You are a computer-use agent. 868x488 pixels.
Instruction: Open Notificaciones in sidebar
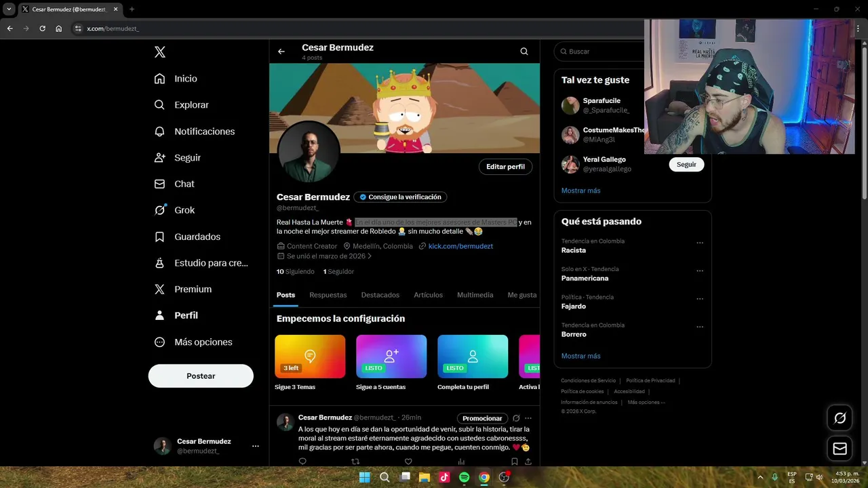(x=194, y=131)
